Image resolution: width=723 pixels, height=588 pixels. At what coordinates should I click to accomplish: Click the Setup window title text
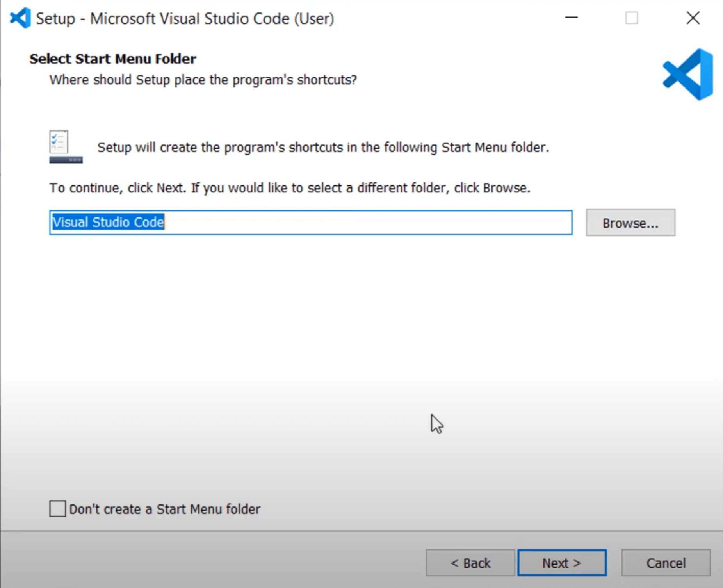185,19
